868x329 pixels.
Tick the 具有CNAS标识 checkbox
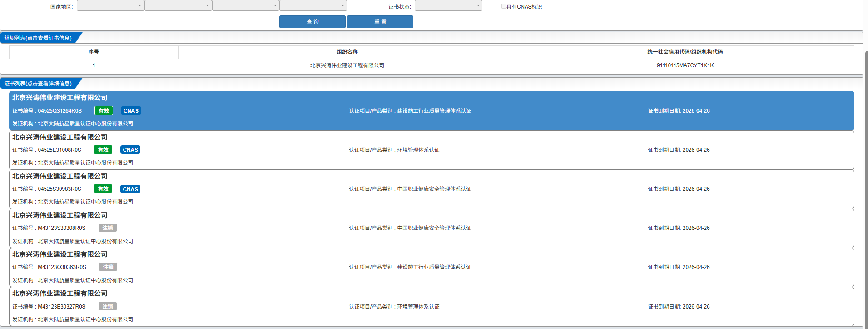pyautogui.click(x=504, y=6)
